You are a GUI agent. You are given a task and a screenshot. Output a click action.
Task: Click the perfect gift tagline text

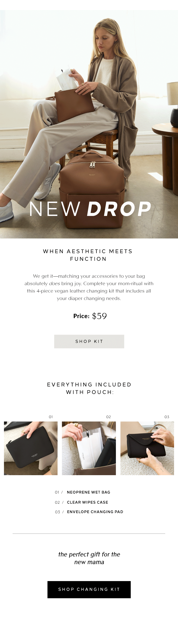coord(89,558)
